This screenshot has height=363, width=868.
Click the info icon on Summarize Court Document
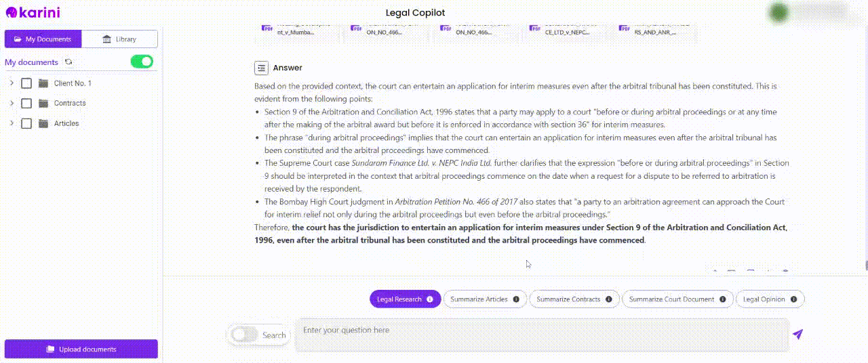pos(723,299)
